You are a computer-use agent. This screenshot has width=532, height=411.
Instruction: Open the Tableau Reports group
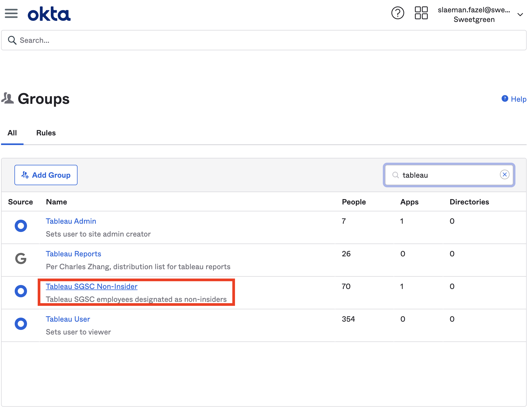point(74,254)
